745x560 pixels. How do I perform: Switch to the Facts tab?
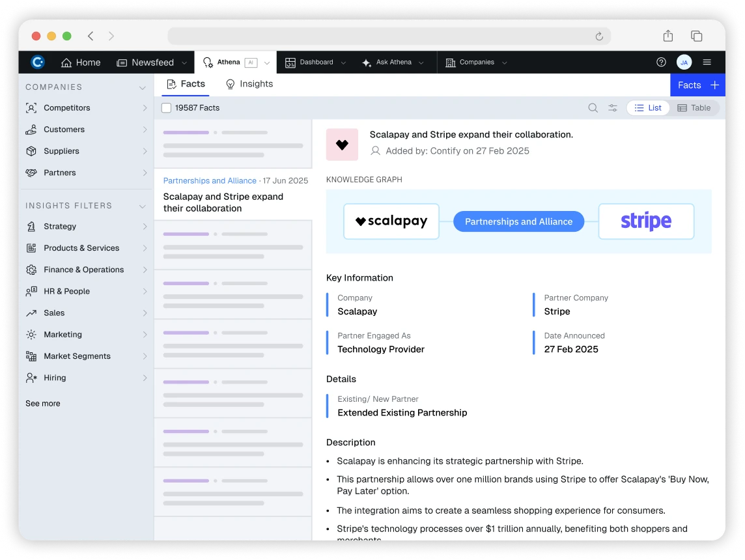pos(186,84)
